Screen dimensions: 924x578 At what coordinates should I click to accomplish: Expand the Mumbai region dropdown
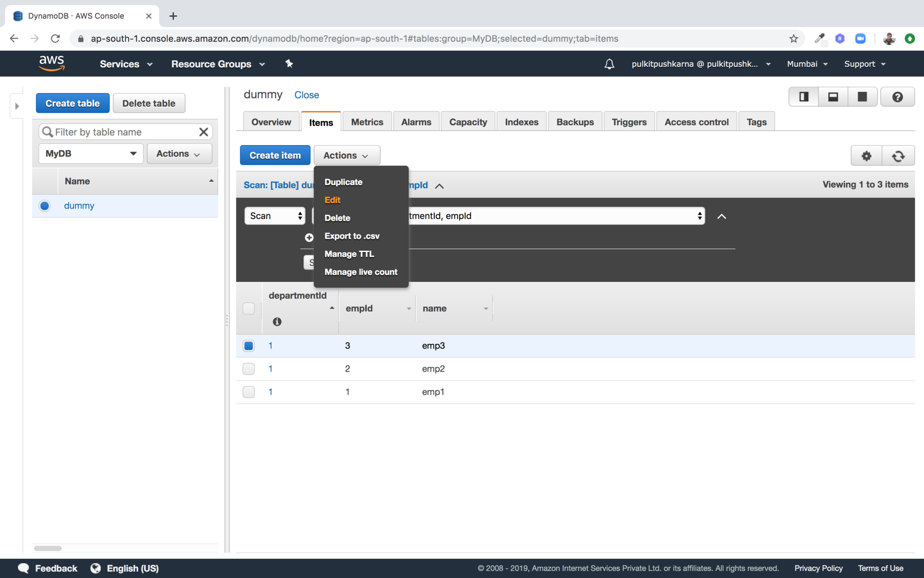point(807,64)
